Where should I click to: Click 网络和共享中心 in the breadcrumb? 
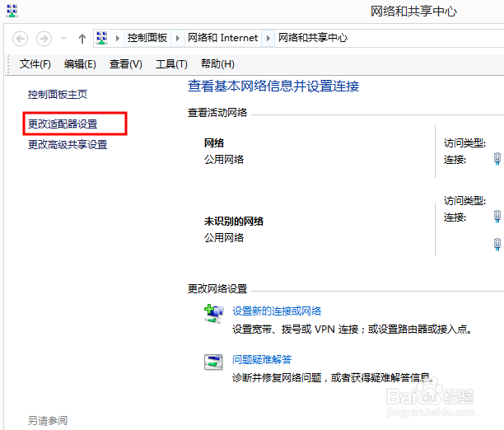point(313,38)
